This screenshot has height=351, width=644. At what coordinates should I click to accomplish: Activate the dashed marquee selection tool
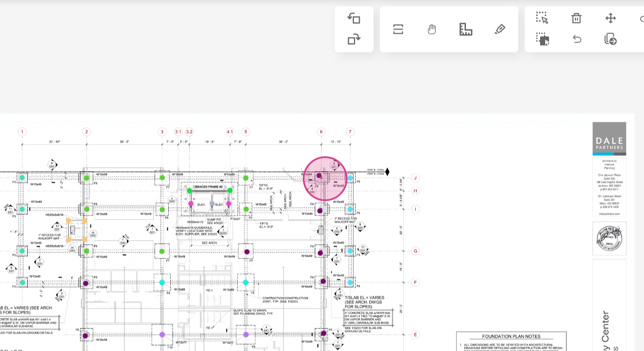(x=542, y=18)
